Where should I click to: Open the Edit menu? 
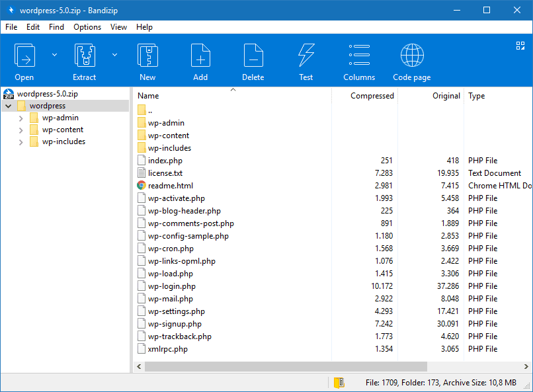click(x=33, y=27)
